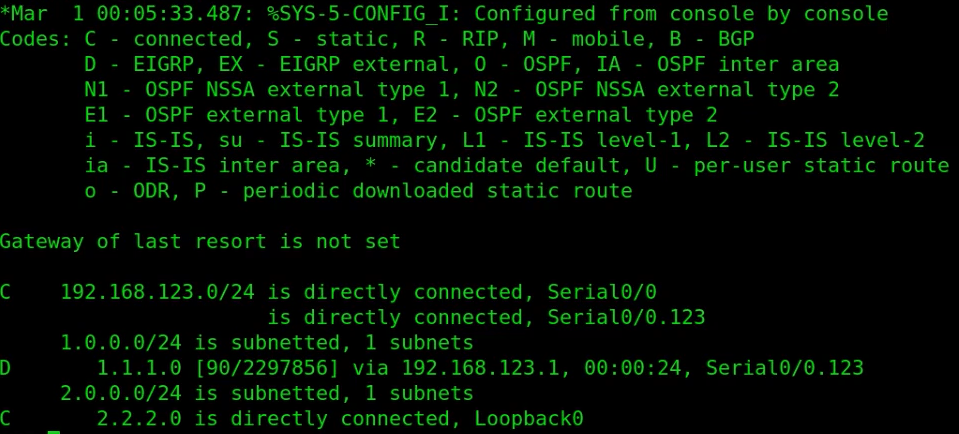Viewport: 959px width, 434px height.
Task: Click the D route code beside 1.1.1.0
Action: (x=6, y=369)
